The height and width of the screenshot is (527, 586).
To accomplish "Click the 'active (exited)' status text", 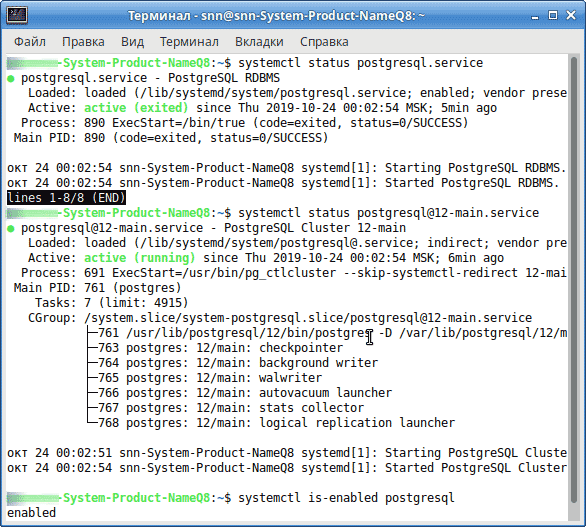I will coord(136,108).
